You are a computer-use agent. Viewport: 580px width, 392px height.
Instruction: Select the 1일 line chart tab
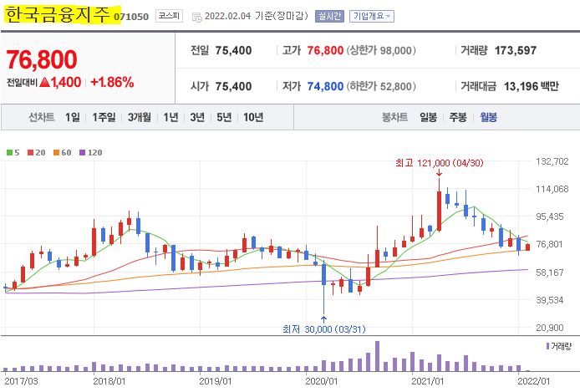pyautogui.click(x=73, y=117)
